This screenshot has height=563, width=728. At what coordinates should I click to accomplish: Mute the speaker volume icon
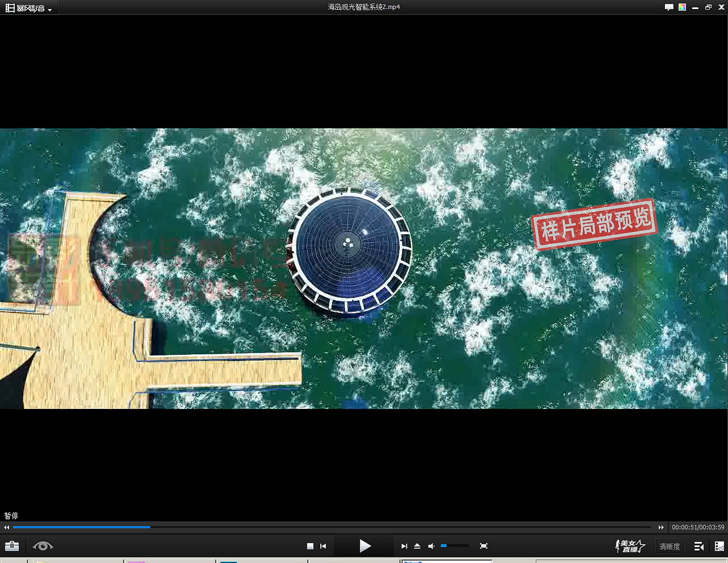click(431, 546)
